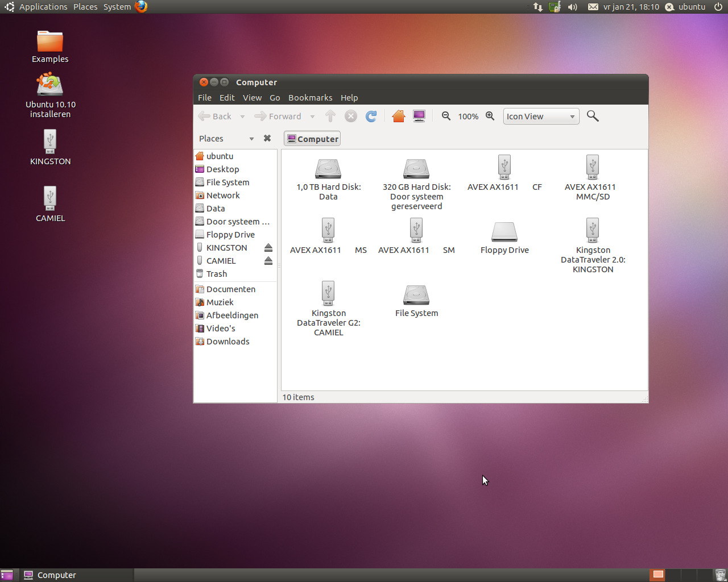728x582 pixels.
Task: Open search using the magnifying glass icon
Action: 593,116
